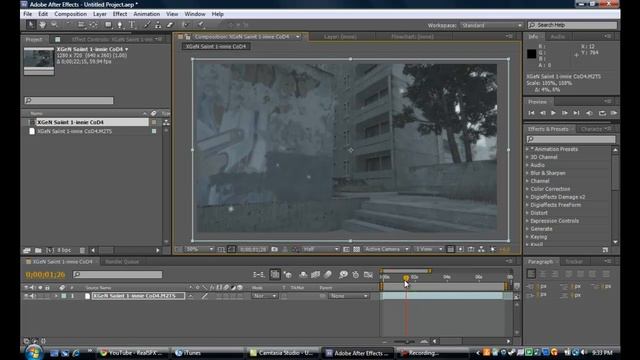Click the 8 bpc color depth button
The width and height of the screenshot is (640, 360).
click(64, 250)
